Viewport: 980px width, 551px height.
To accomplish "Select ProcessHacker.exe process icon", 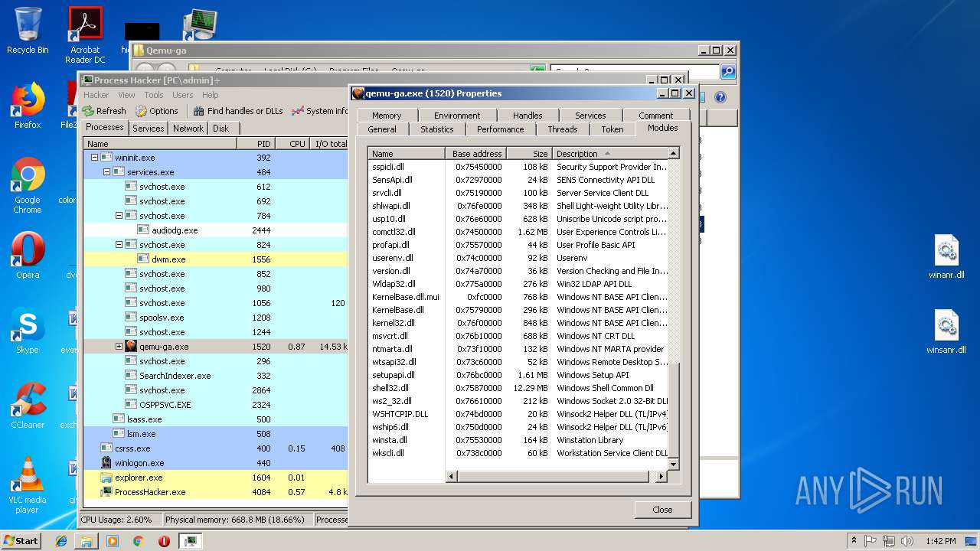I will click(x=106, y=492).
